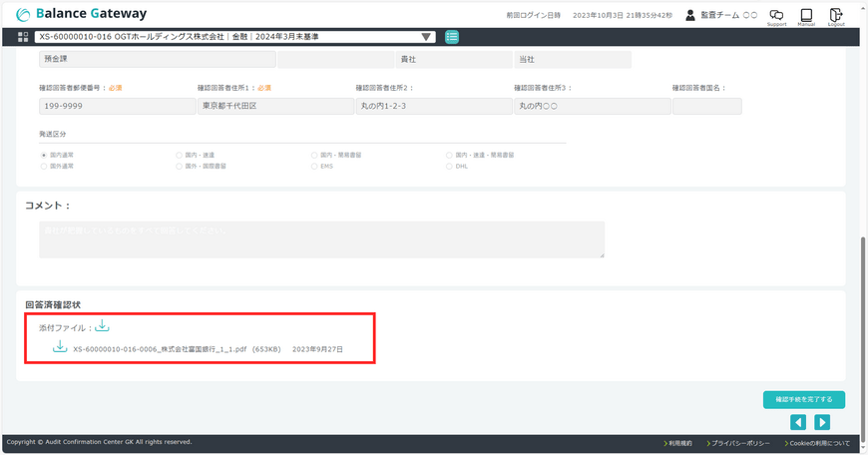Image resolution: width=868 pixels, height=455 pixels.
Task: Open the Support chat icon
Action: pos(776,16)
